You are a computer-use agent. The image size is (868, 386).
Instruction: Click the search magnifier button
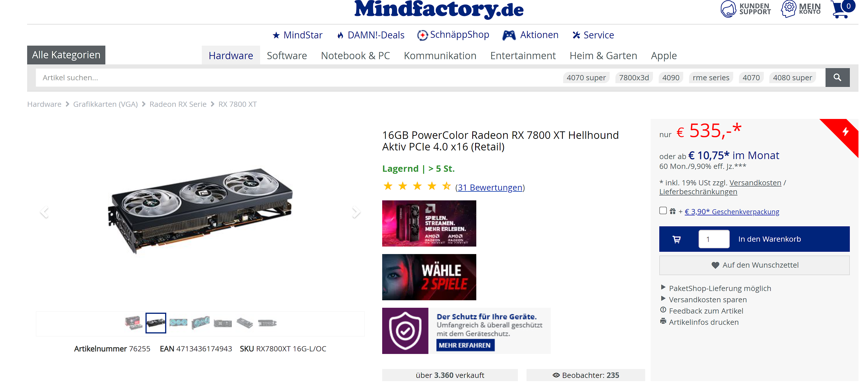pyautogui.click(x=837, y=78)
